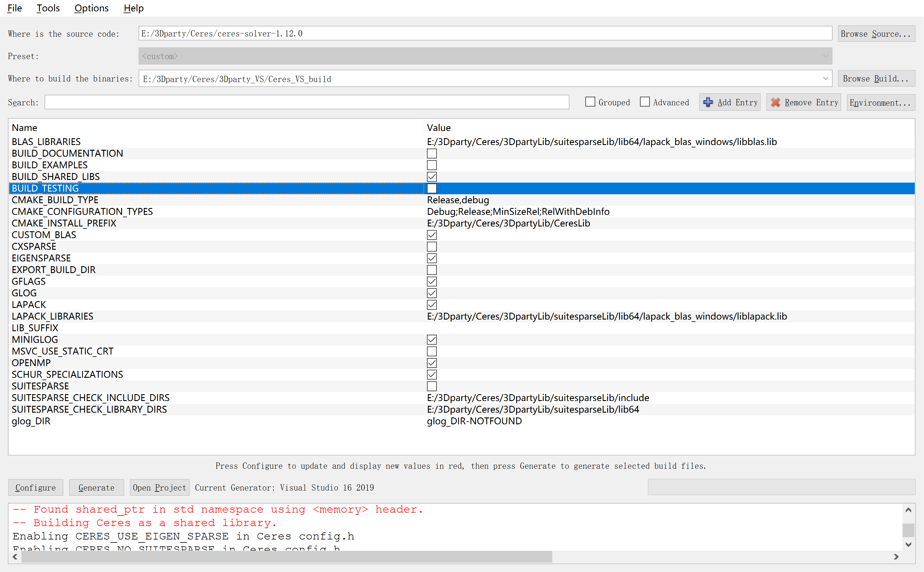Check the SUITESPARSE option
The width and height of the screenshot is (924, 572).
click(431, 386)
